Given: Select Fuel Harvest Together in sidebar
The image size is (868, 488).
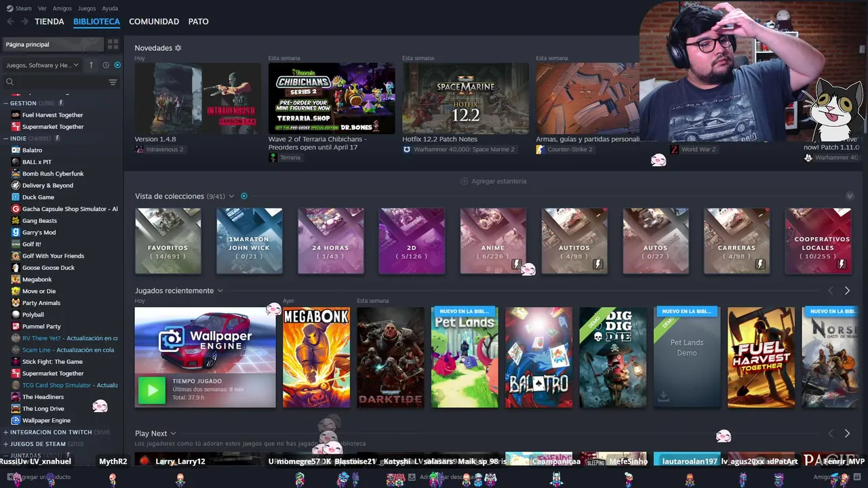Looking at the screenshot, I should pyautogui.click(x=52, y=115).
